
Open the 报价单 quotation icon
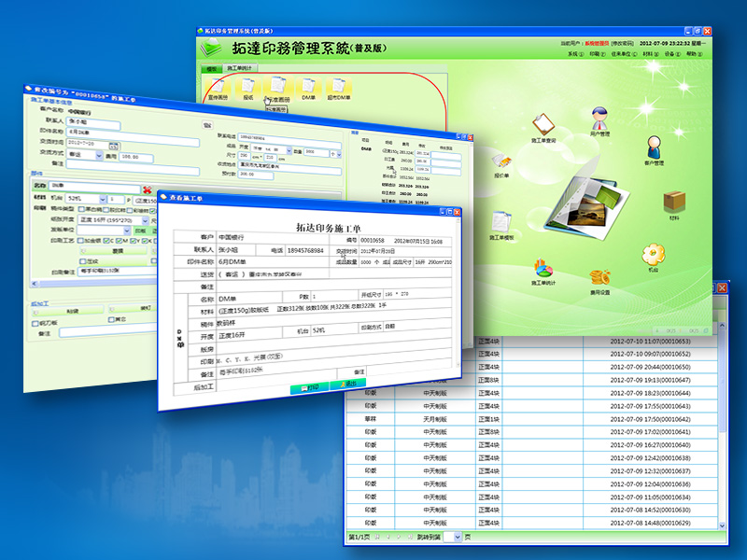(502, 159)
